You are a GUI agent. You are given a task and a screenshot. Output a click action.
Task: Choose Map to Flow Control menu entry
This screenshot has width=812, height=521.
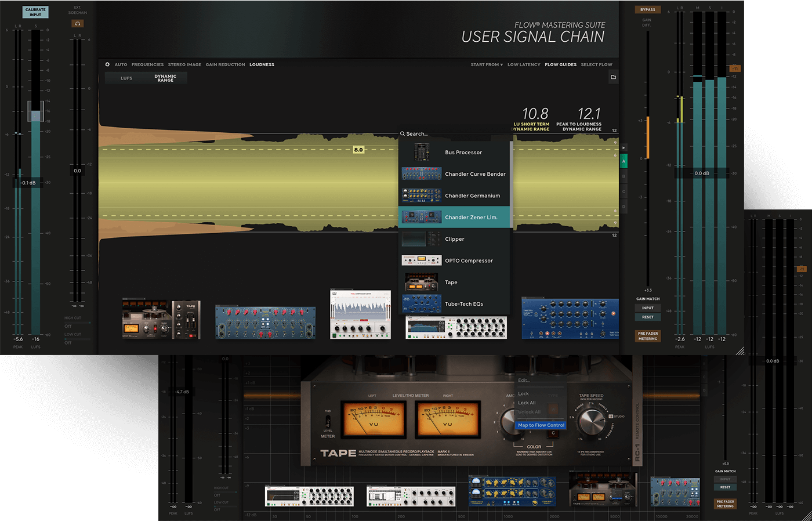point(541,425)
